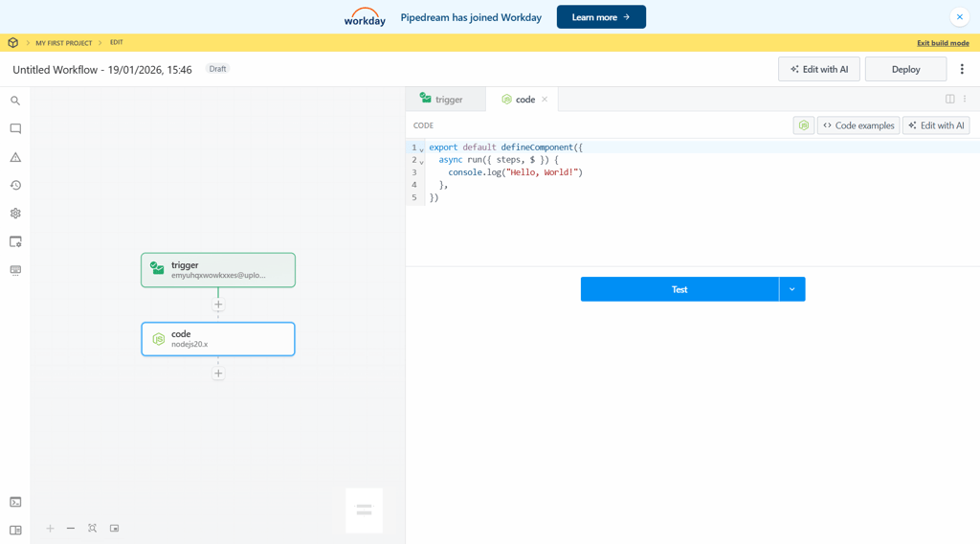Click the workflow title to rename
The height and width of the screenshot is (544, 980).
[x=102, y=69]
